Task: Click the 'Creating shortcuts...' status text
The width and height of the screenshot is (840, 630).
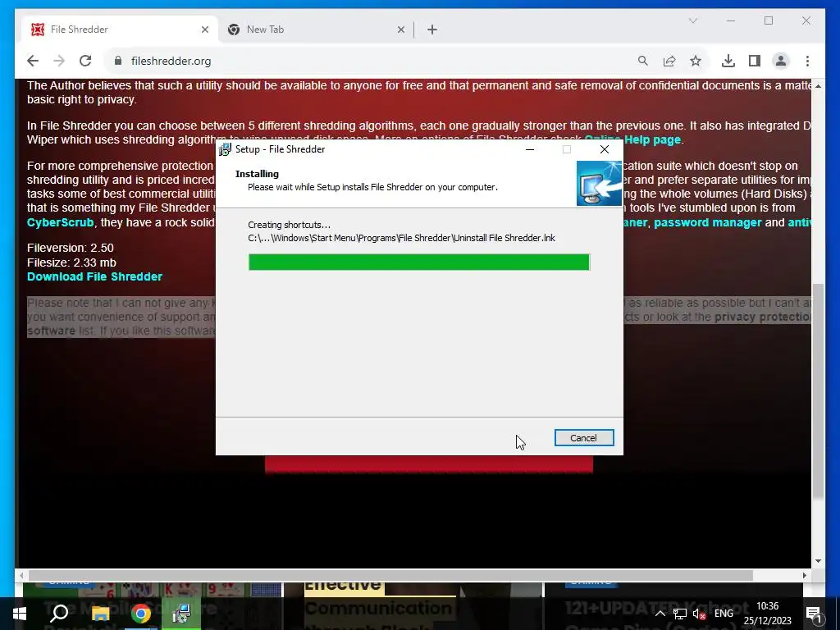Action: (290, 225)
